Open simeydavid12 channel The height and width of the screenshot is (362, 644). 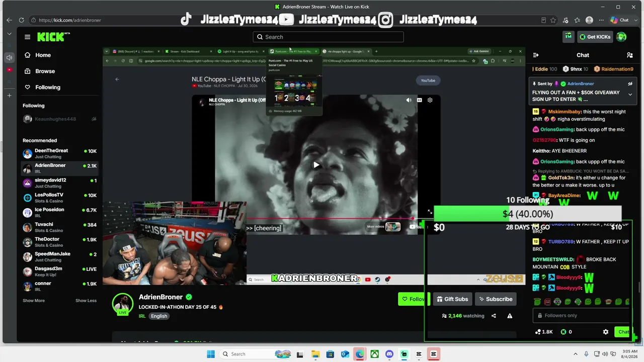click(x=60, y=183)
